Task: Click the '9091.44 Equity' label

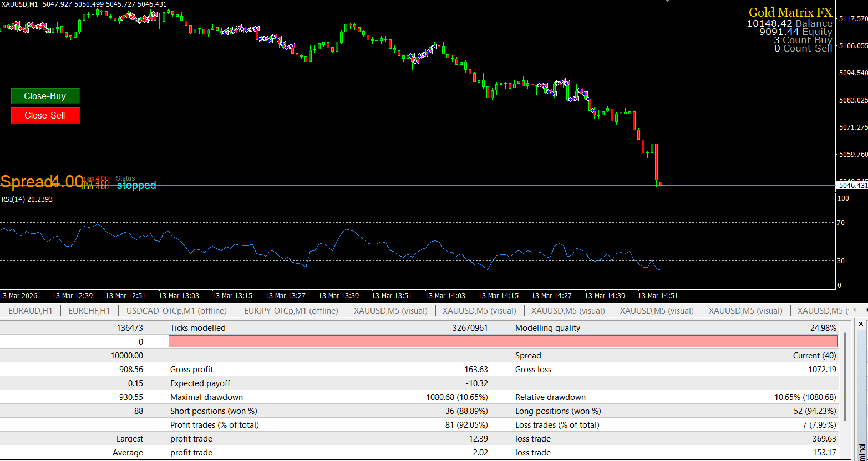Action: click(x=796, y=32)
